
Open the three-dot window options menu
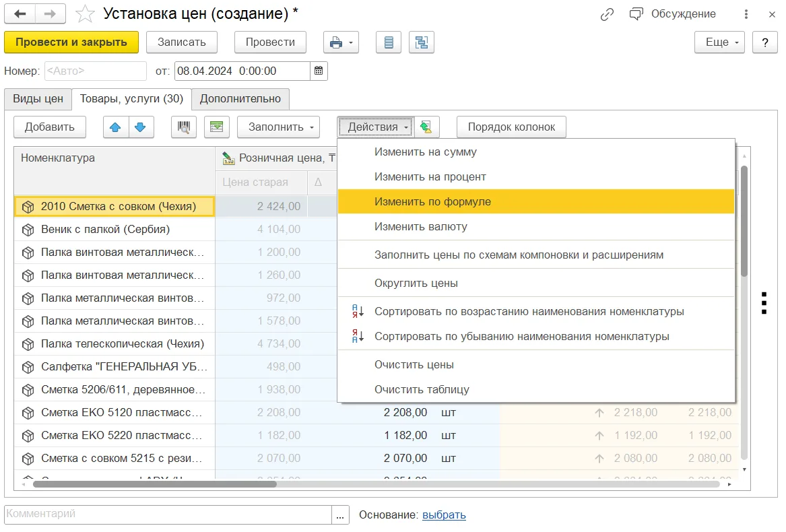point(746,14)
